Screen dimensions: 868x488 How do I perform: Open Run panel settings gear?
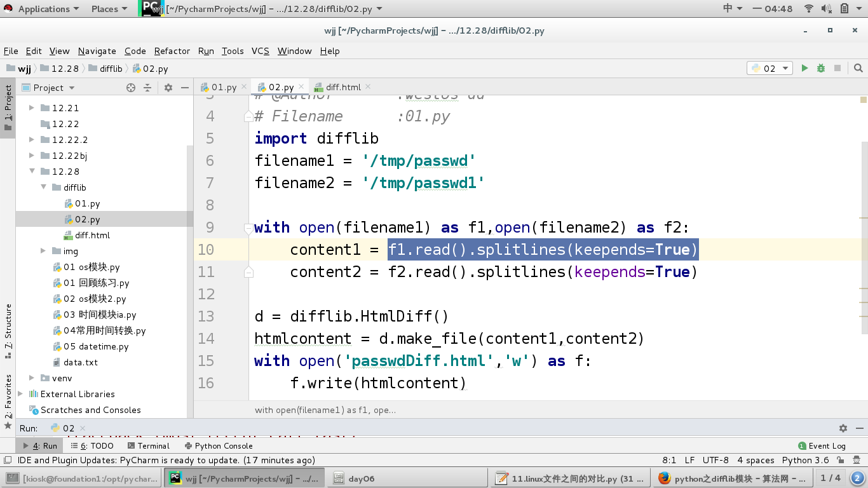tap(843, 428)
